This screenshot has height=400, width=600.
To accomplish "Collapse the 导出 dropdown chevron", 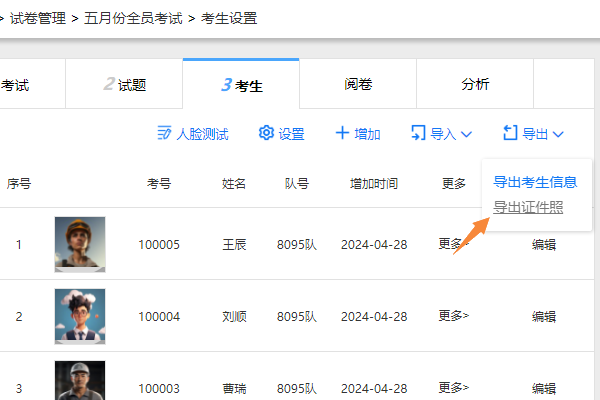I will coord(558,134).
